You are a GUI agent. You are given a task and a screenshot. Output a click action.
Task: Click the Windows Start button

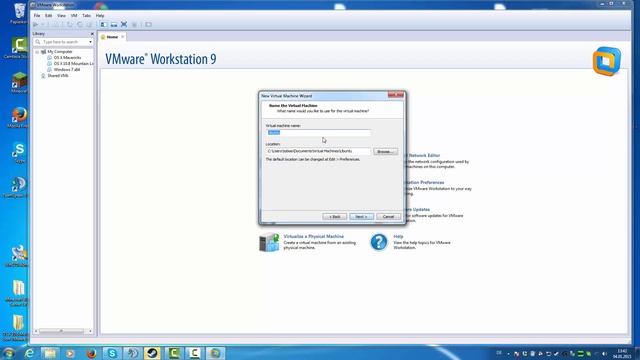point(8,353)
